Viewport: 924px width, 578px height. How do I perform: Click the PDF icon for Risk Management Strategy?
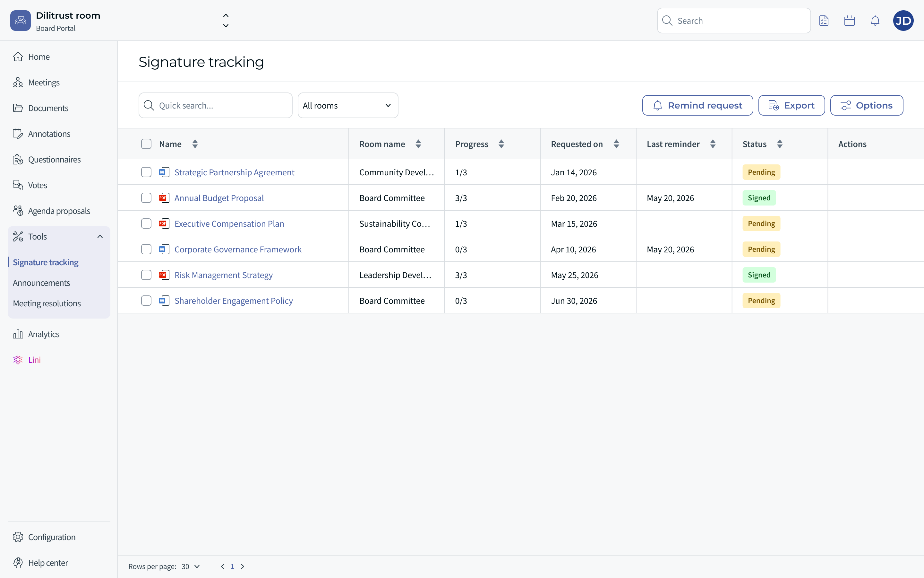coord(164,275)
